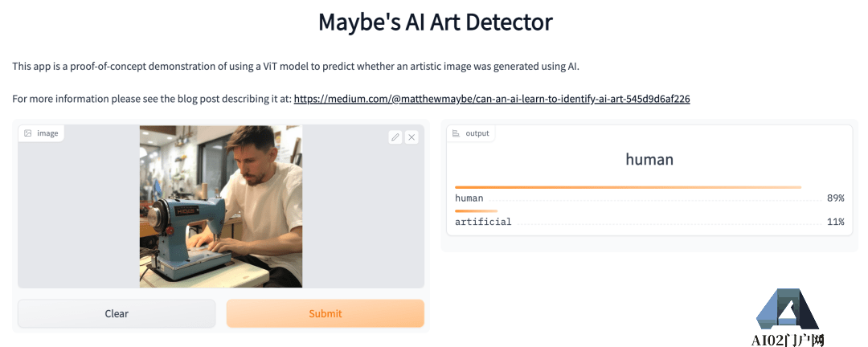This screenshot has height=347, width=868.
Task: Click the 11% confidence value
Action: pyautogui.click(x=835, y=222)
